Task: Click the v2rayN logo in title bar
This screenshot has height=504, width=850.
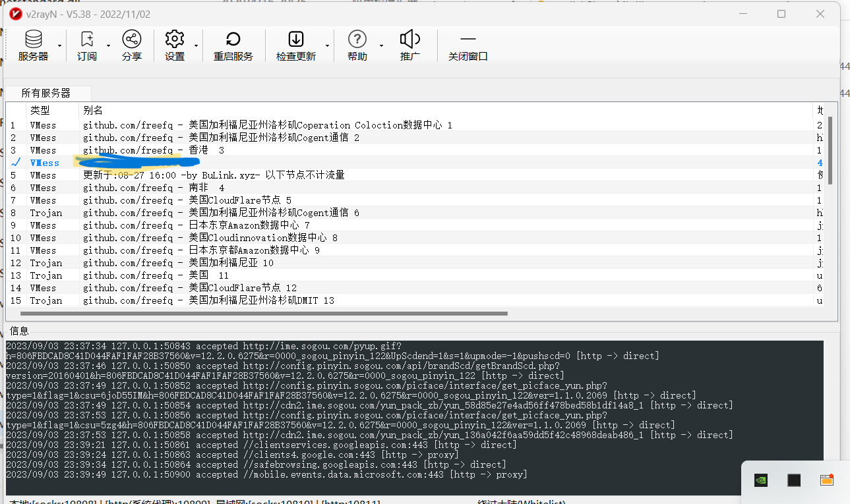Action: pyautogui.click(x=16, y=14)
